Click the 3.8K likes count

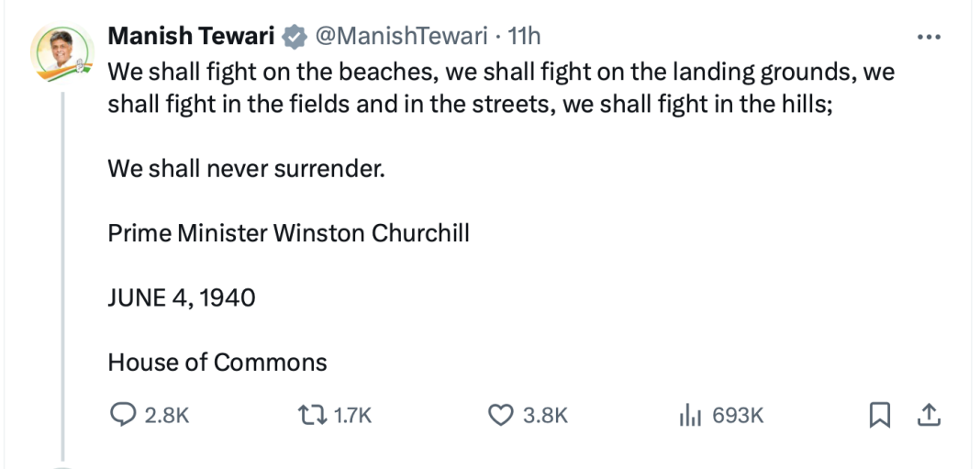coord(545,416)
